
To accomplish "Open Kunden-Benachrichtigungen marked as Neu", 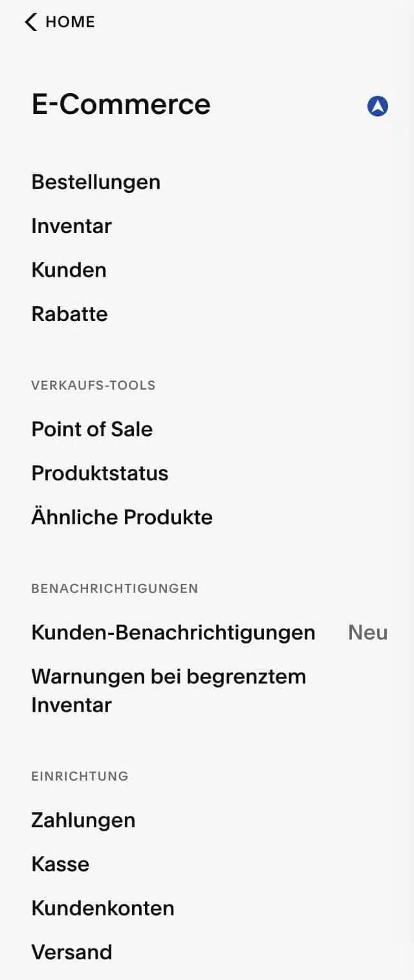I will pyautogui.click(x=173, y=632).
